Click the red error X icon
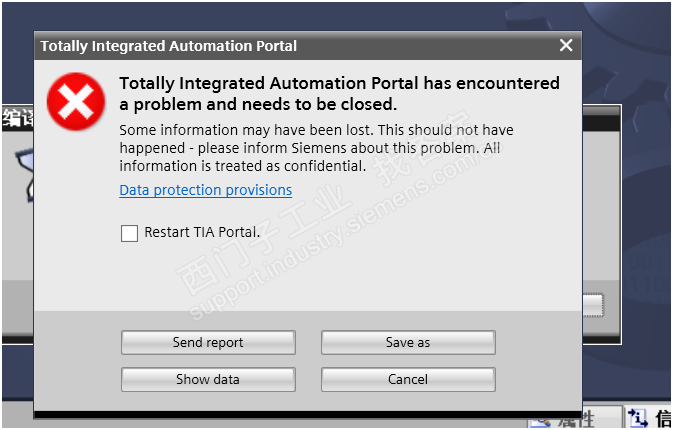Image resolution: width=673 pixels, height=430 pixels. click(x=77, y=101)
